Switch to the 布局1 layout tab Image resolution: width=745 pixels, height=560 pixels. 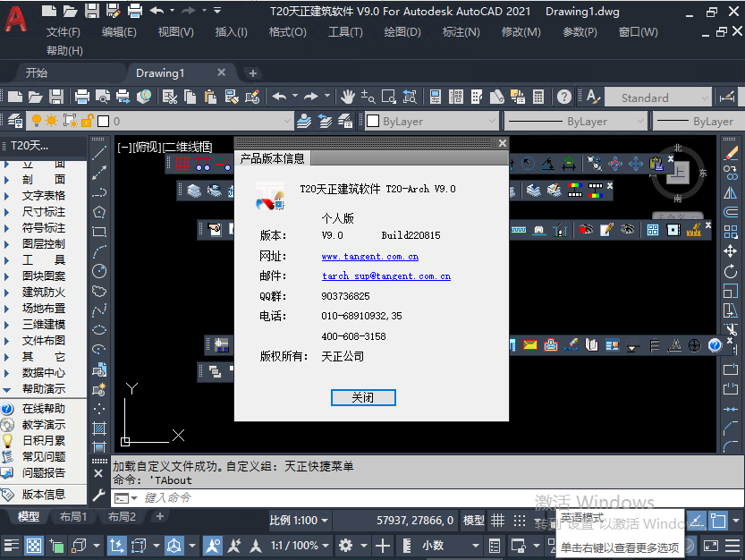coord(73,517)
